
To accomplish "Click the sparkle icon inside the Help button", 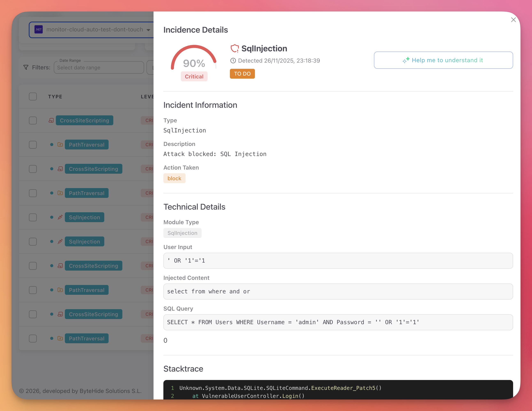I will [x=406, y=60].
